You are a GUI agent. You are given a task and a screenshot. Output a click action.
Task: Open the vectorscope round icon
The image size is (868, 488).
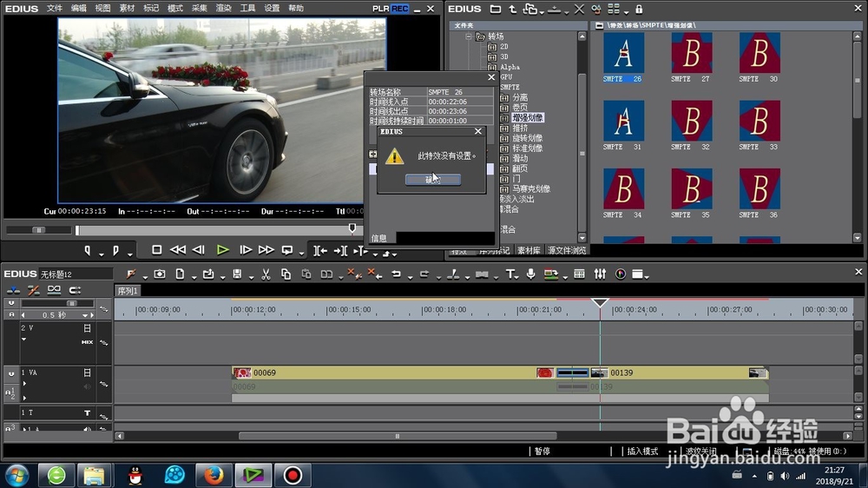[x=621, y=274]
